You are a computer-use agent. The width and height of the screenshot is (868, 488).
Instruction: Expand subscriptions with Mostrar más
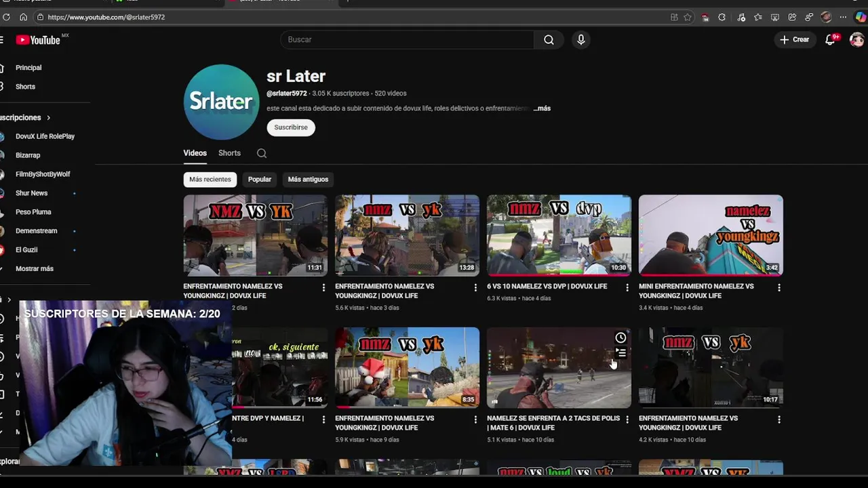pos(35,269)
